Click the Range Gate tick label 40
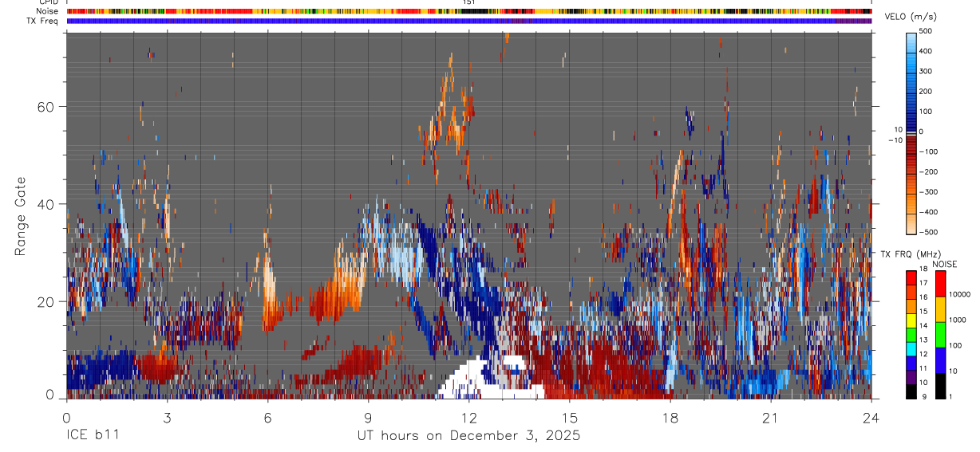 47,204
